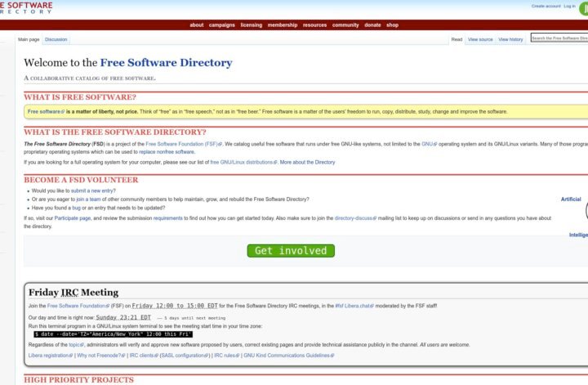Image resolution: width=588 pixels, height=385 pixels.
Task: Open 'Free Software Foundation (FSF)' link in directory section
Action: 184,144
